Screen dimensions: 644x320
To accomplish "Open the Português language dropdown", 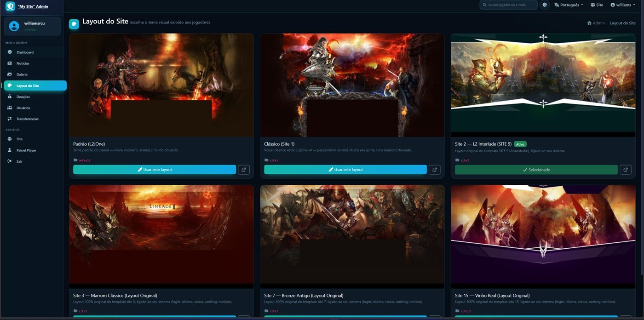I will pos(569,5).
